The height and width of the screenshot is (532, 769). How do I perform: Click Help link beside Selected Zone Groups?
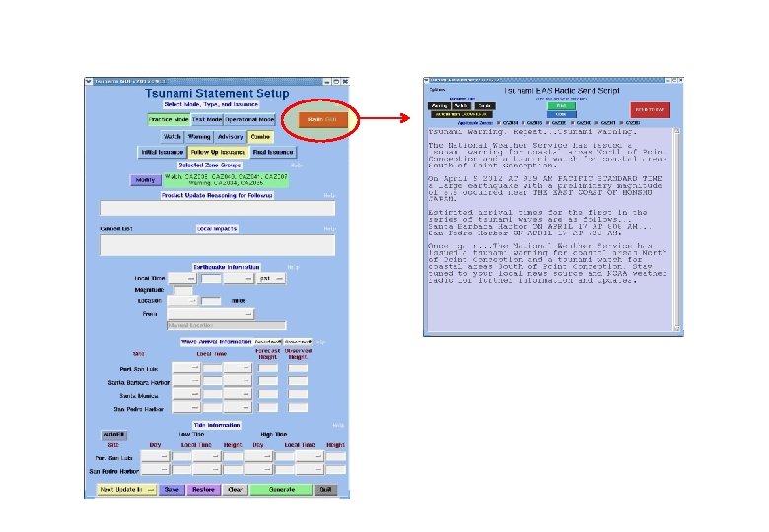[297, 166]
